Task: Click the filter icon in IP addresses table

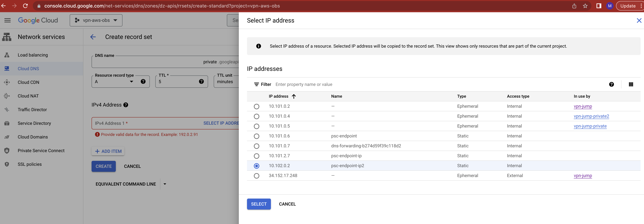Action: (257, 84)
